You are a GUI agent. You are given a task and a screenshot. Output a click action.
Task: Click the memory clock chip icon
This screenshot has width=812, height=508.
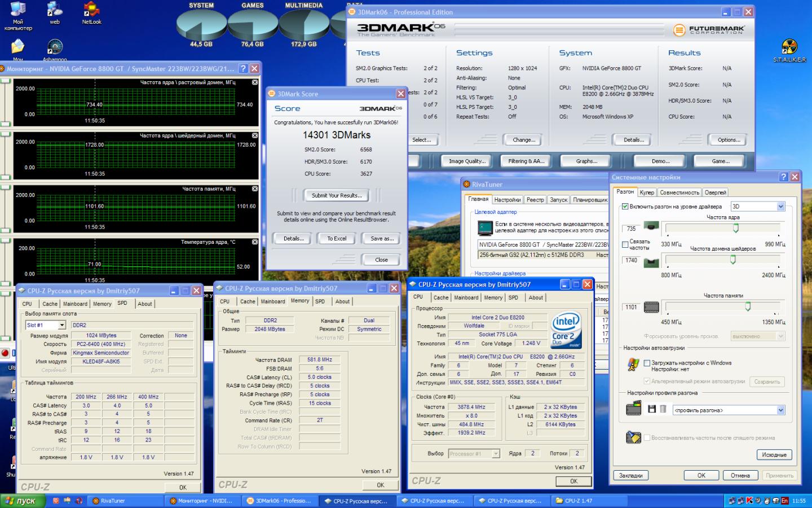651,307
